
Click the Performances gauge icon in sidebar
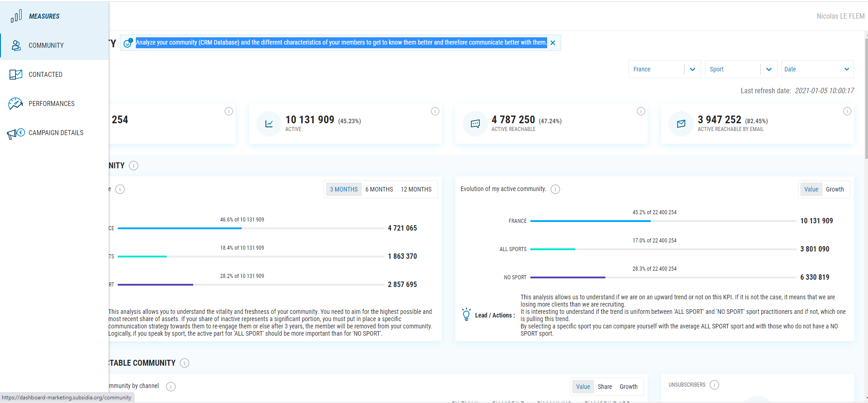click(15, 104)
